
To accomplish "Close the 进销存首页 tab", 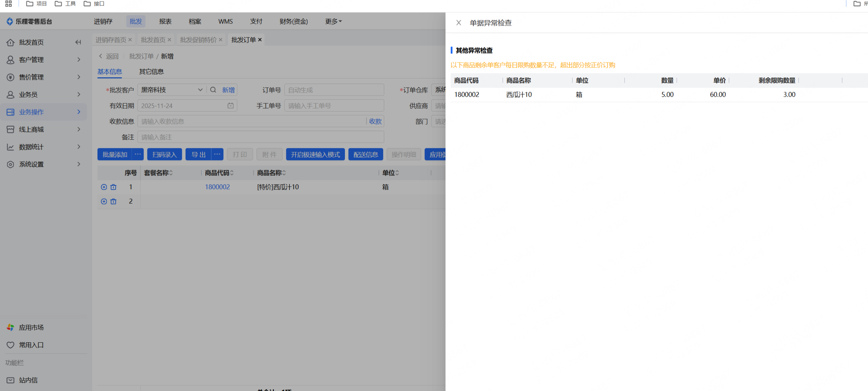I will tap(130, 40).
